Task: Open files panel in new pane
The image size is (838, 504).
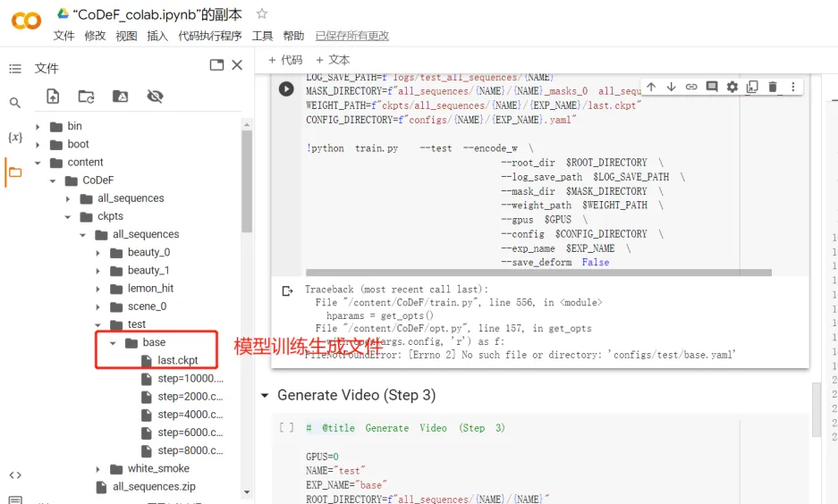Action: coord(216,65)
